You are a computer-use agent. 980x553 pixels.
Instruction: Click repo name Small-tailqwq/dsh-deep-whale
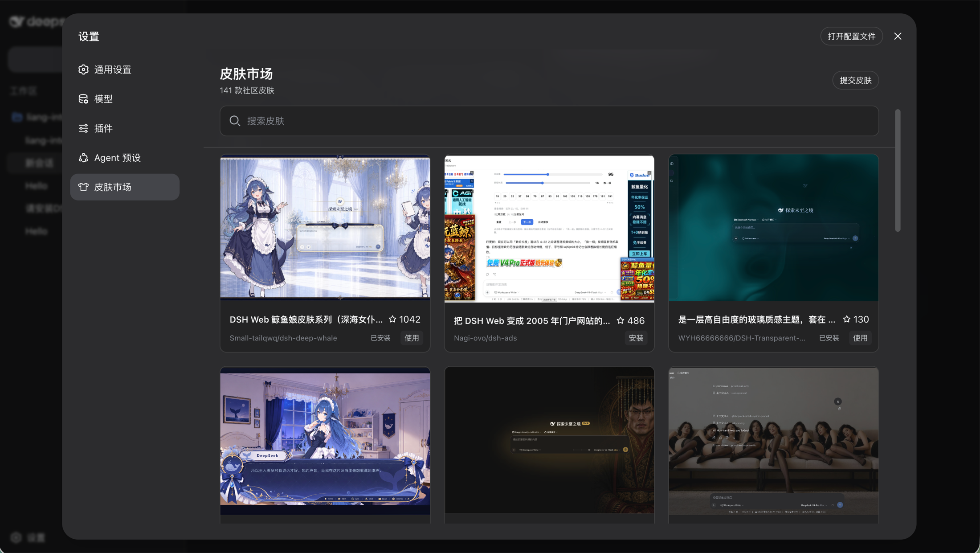coord(283,338)
